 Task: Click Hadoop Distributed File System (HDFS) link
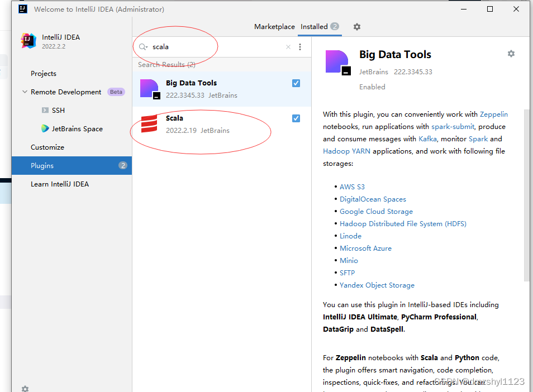(x=403, y=223)
